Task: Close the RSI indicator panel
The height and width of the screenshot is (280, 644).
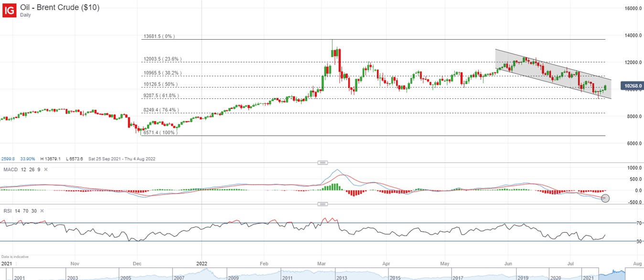Action: (42, 211)
